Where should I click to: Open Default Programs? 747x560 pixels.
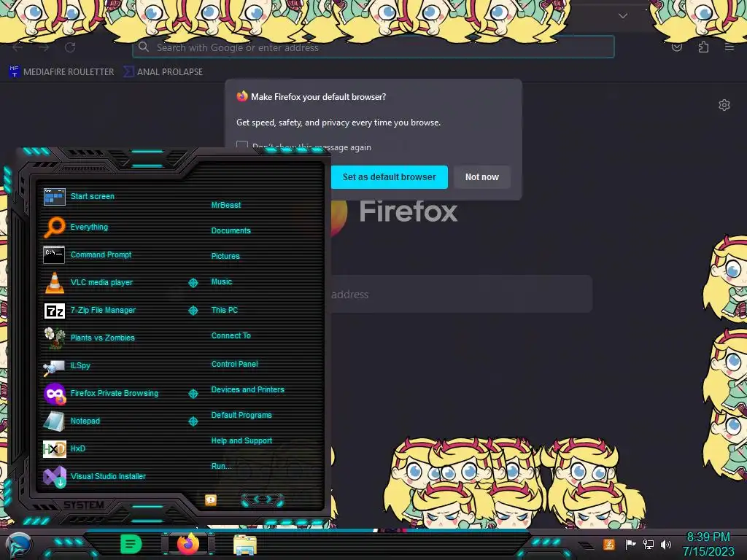(241, 415)
